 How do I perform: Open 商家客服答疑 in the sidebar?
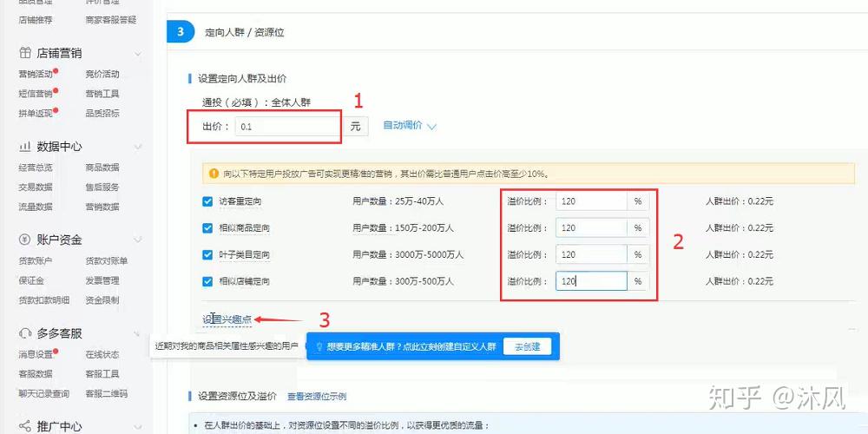[x=111, y=20]
